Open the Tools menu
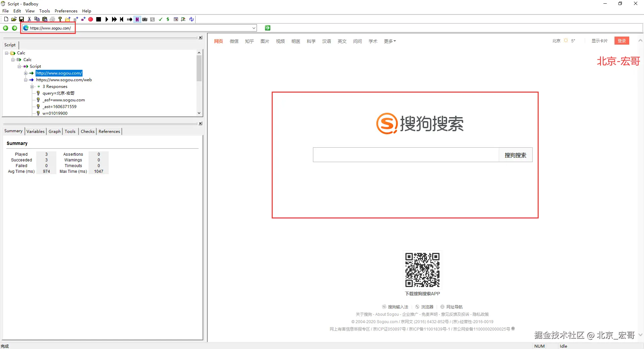The width and height of the screenshot is (644, 349). click(45, 11)
